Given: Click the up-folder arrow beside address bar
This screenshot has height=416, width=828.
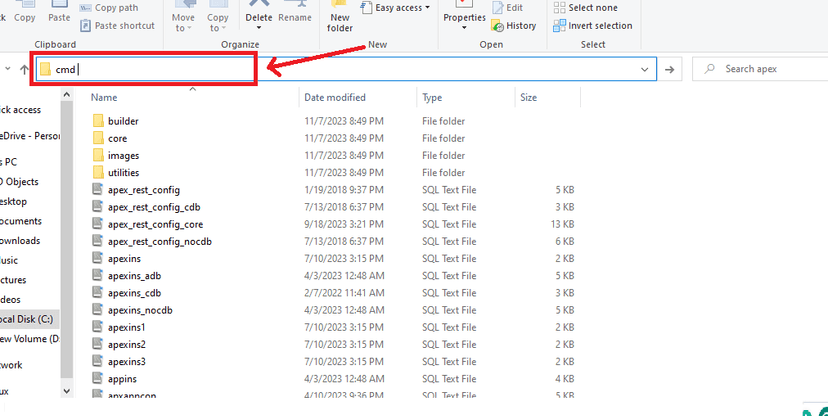Looking at the screenshot, I should pos(24,69).
